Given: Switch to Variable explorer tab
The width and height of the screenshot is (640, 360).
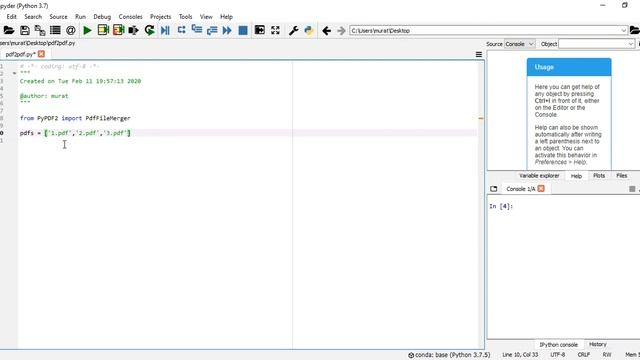Looking at the screenshot, I should point(539,176).
